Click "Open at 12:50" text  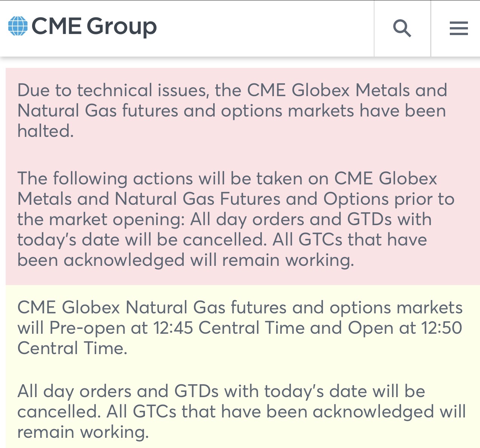click(x=405, y=328)
